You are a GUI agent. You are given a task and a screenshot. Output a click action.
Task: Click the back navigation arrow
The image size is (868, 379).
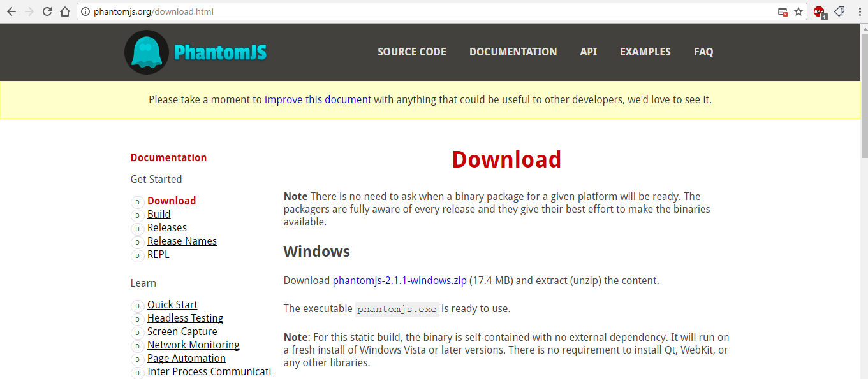coord(11,11)
